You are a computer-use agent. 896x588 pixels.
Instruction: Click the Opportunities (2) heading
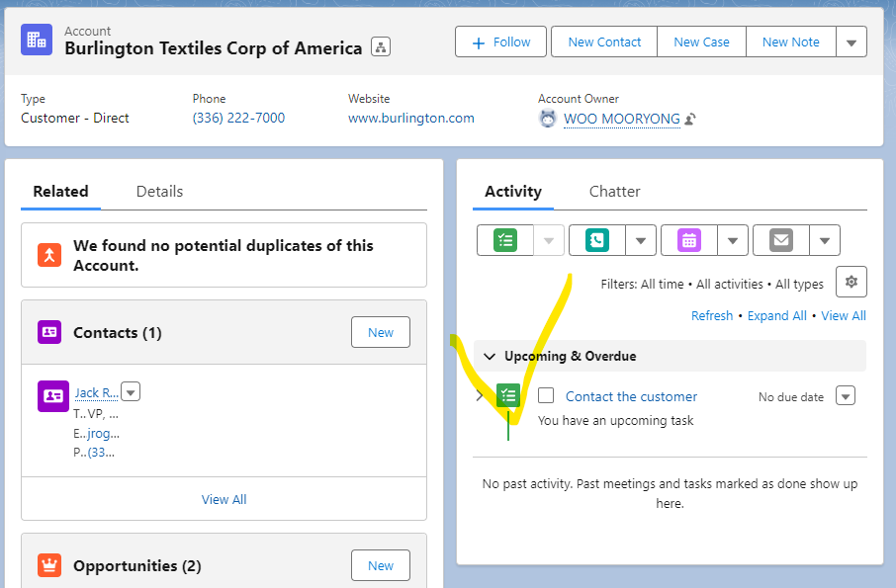(137, 565)
